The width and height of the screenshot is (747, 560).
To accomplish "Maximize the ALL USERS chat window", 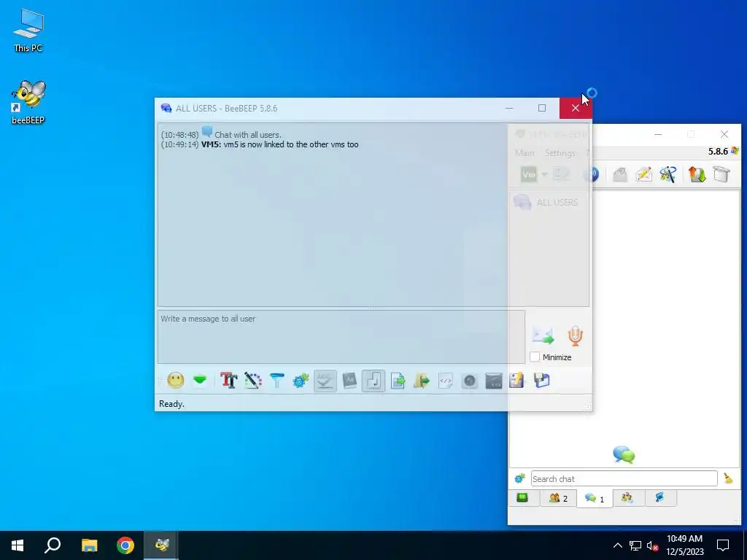I will point(542,108).
